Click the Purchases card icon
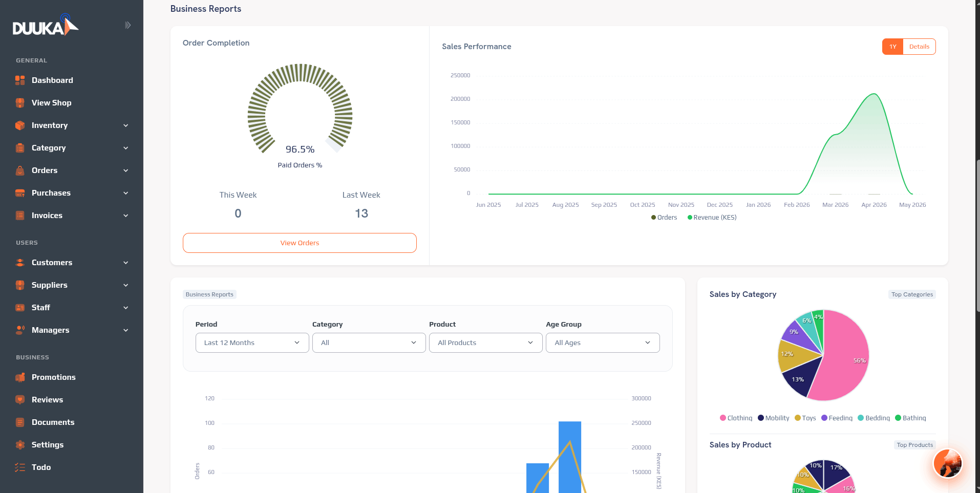This screenshot has height=493, width=980. tap(20, 193)
